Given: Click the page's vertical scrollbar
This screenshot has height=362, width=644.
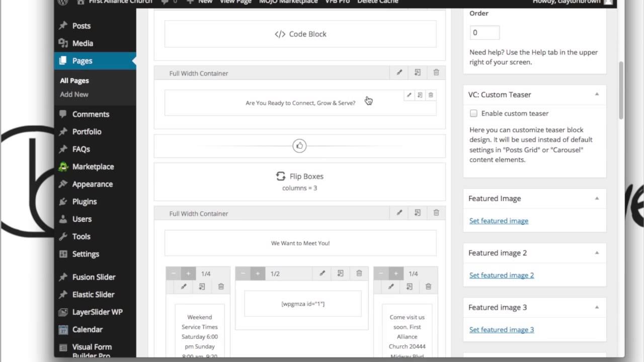Looking at the screenshot, I should click(x=621, y=90).
